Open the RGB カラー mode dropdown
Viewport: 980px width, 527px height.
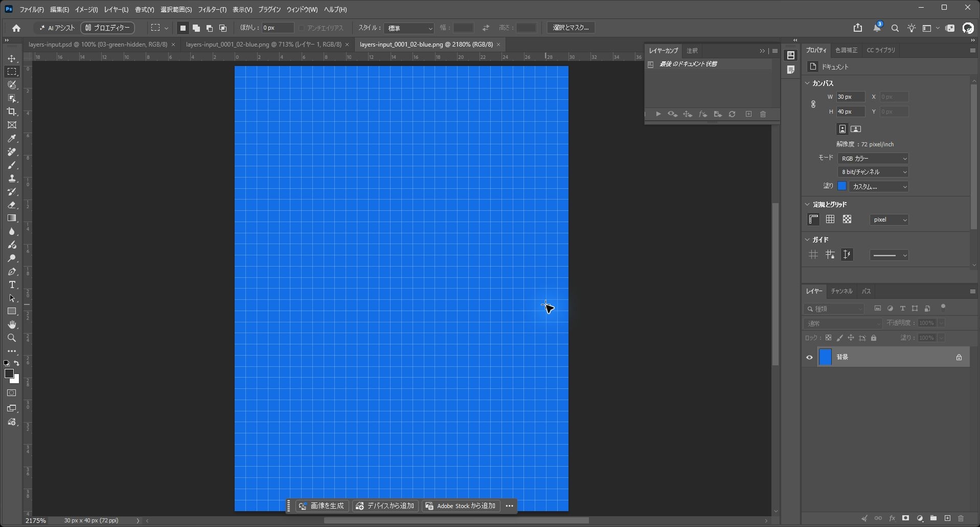click(873, 159)
